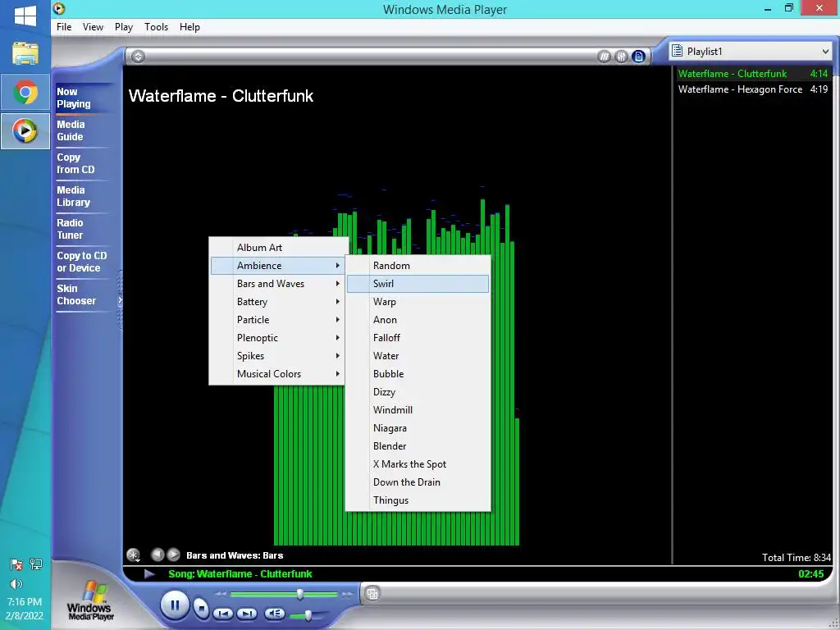Click the playlist document icon beside Playlist1
Image resolution: width=840 pixels, height=630 pixels.
677,51
